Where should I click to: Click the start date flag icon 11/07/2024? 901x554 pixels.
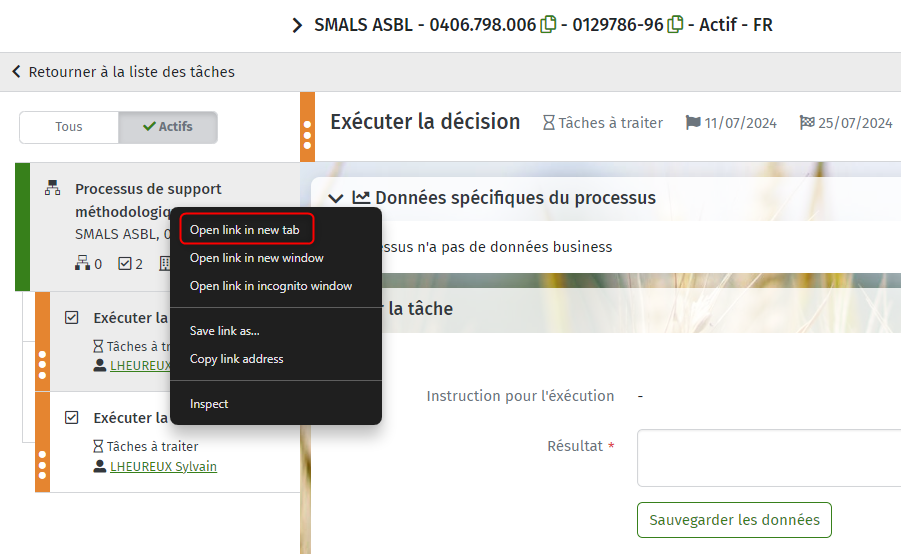(x=693, y=122)
